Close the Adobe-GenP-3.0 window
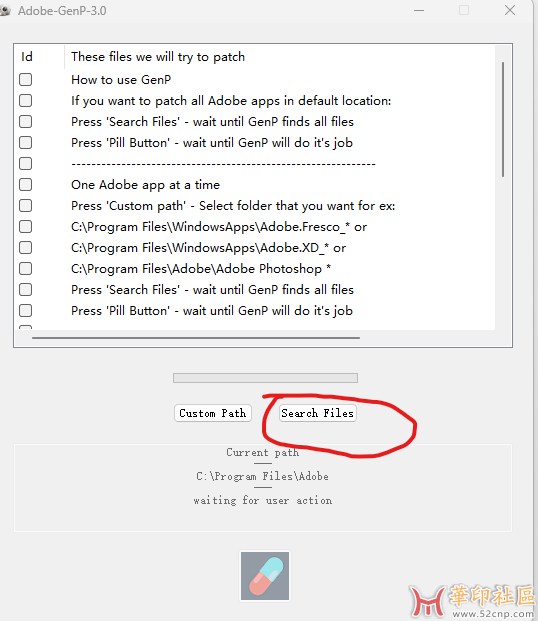 [x=510, y=10]
